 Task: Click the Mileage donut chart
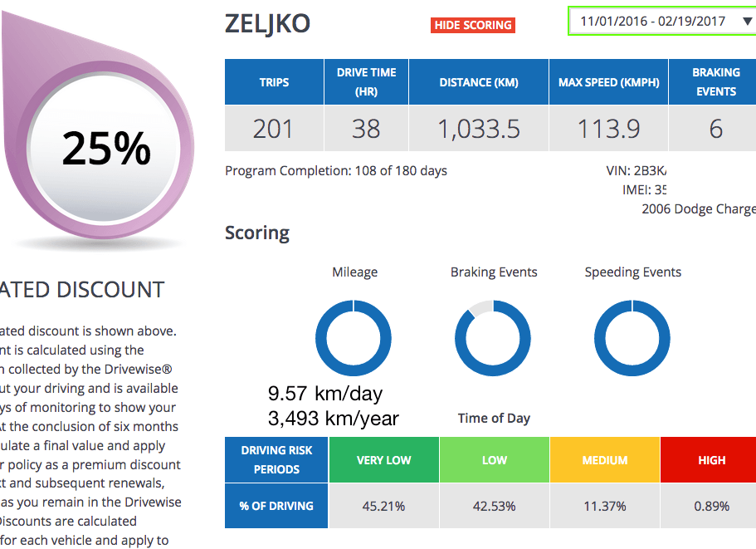[354, 337]
